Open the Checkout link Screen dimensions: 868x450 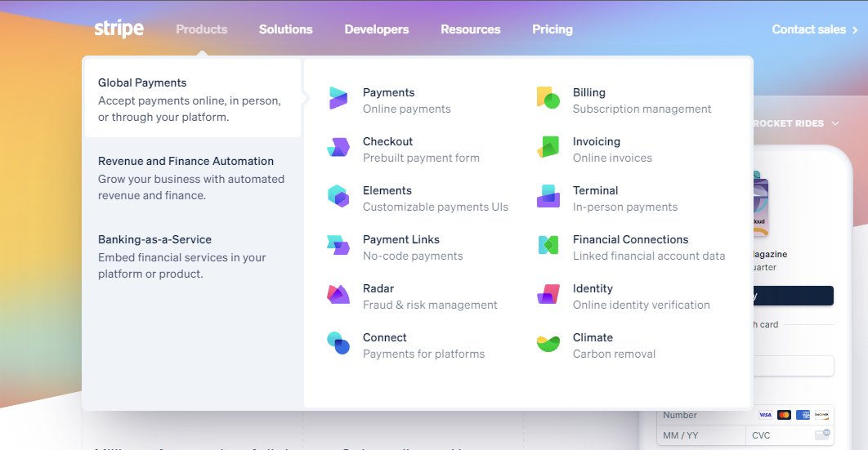(x=387, y=141)
